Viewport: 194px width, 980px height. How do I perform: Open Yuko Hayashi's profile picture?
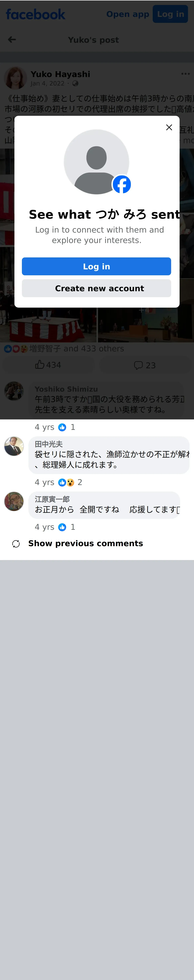[15, 78]
